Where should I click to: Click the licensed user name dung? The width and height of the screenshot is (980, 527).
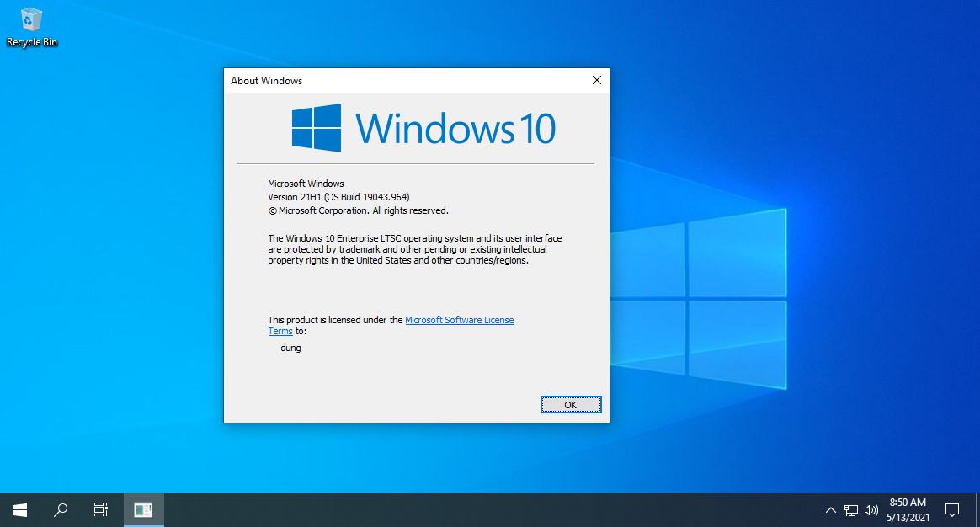[x=290, y=348]
